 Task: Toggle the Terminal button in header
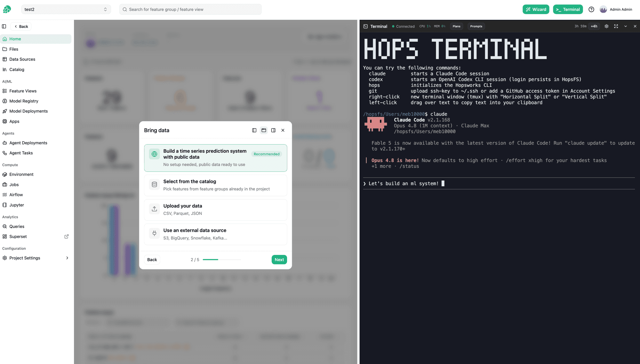tap(568, 9)
